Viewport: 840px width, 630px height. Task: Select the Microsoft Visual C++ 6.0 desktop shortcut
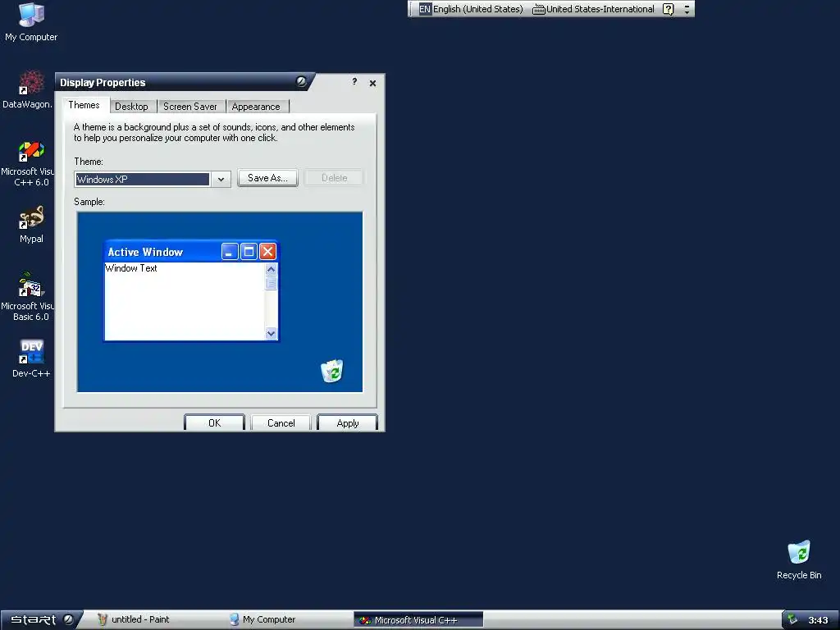pyautogui.click(x=27, y=163)
